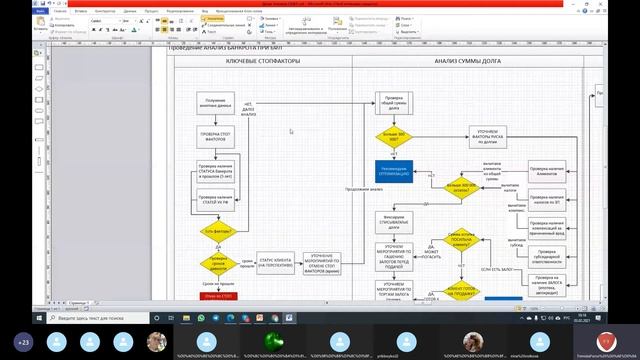Open WhatsApp from the taskbar
Screen dimensions: 640x360
coord(201,318)
